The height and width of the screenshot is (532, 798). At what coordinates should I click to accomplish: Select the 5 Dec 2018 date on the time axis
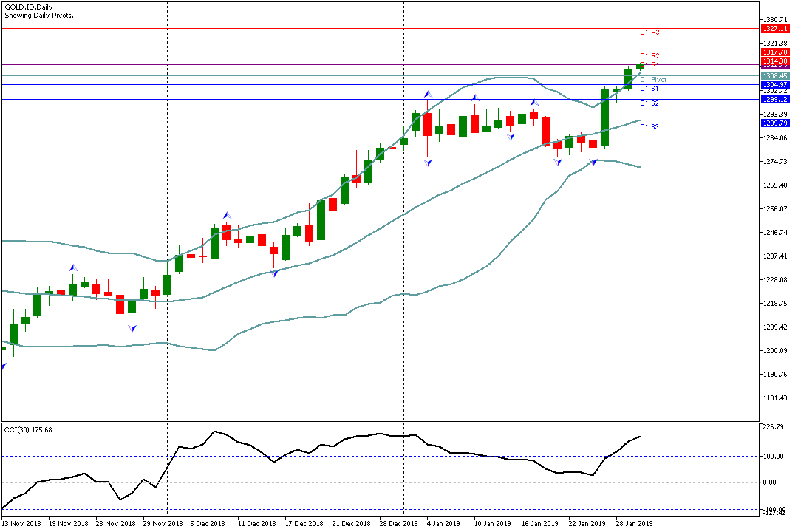pyautogui.click(x=208, y=523)
